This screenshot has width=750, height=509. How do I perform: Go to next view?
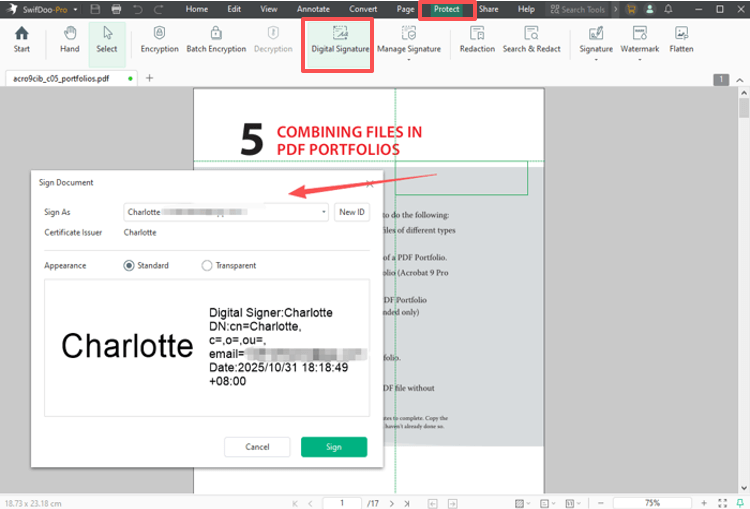coord(452,503)
